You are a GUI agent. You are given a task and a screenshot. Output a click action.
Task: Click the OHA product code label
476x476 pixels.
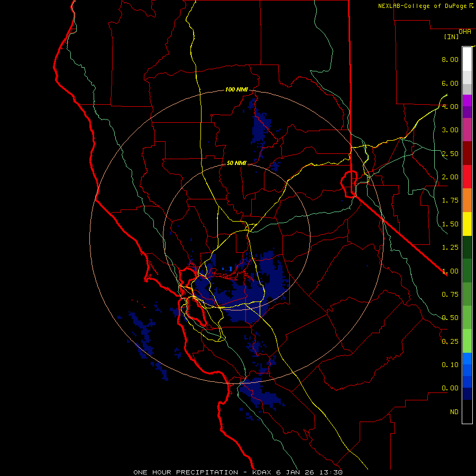465,32
